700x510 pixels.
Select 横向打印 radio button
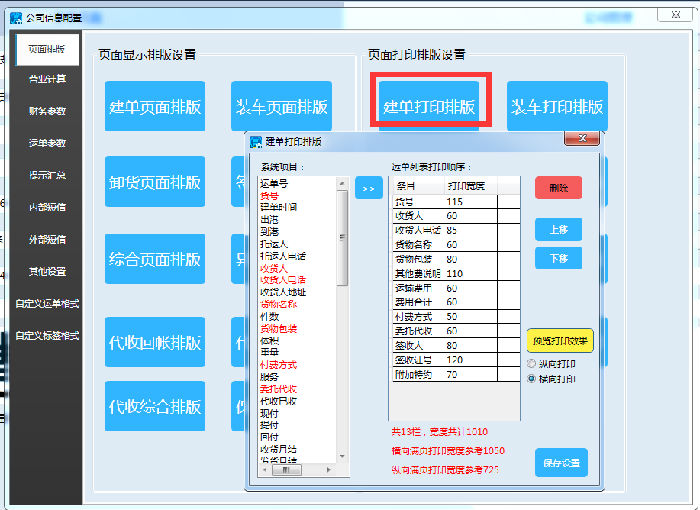531,379
